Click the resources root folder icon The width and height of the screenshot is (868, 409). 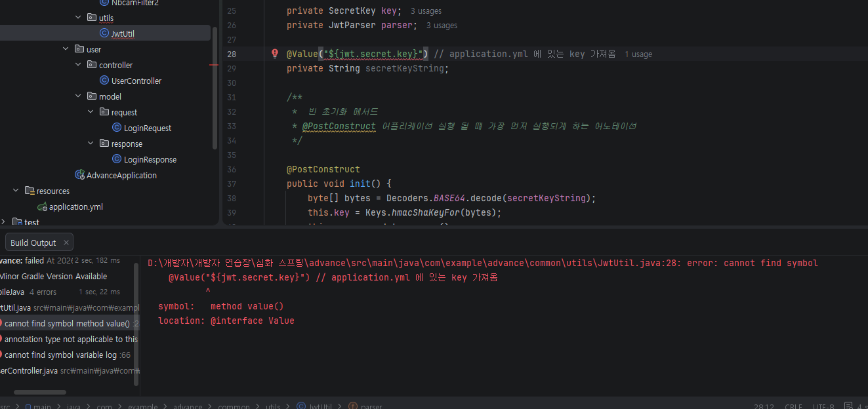[x=29, y=191]
